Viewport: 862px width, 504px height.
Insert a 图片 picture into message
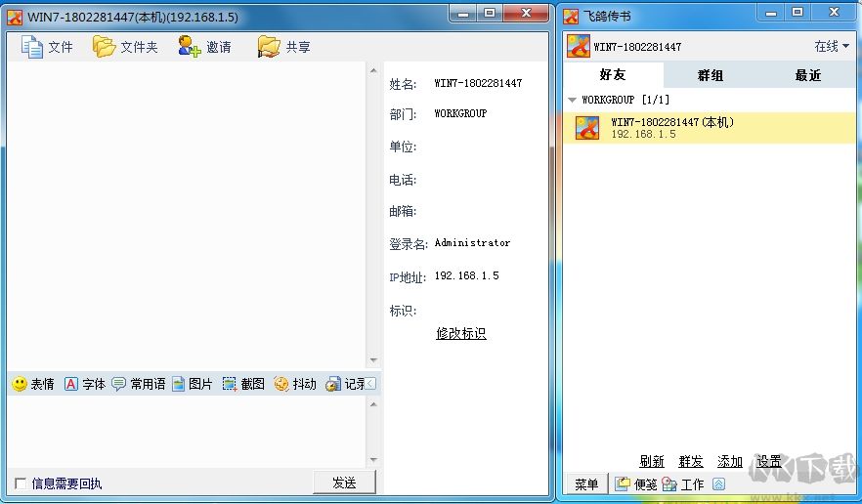tap(192, 384)
